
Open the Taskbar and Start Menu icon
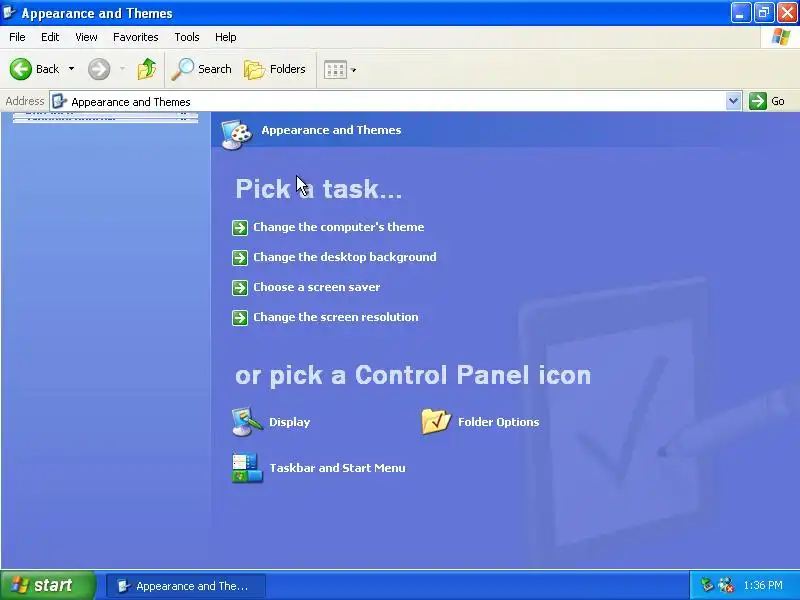tap(247, 468)
